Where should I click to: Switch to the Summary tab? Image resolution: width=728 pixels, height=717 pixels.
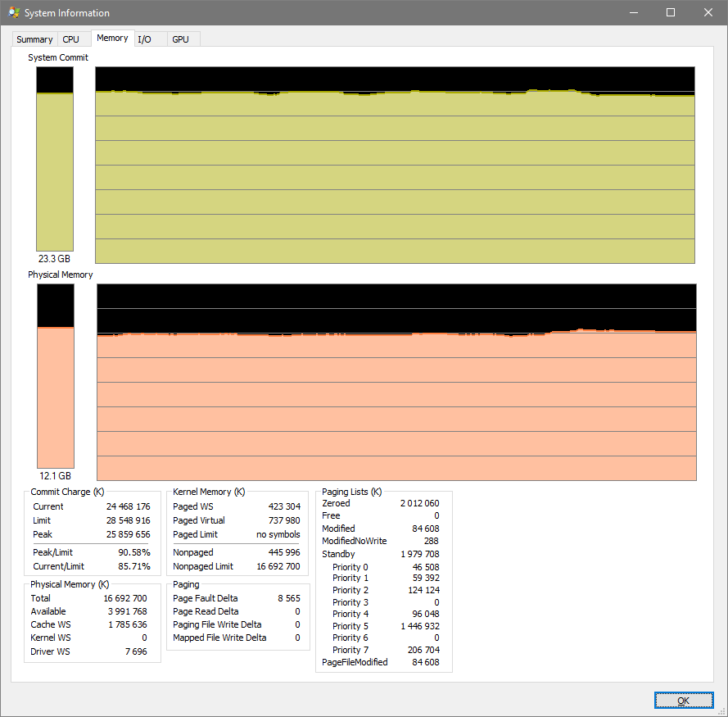click(35, 39)
